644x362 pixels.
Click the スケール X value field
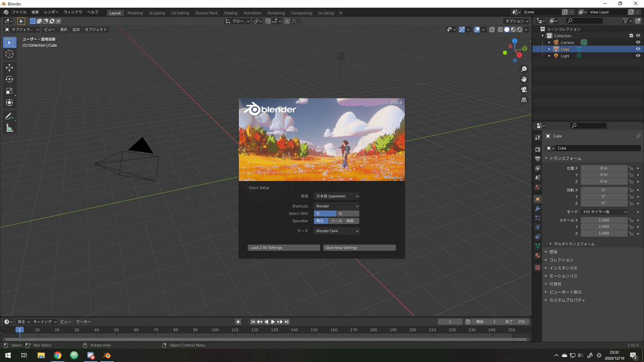coord(604,220)
